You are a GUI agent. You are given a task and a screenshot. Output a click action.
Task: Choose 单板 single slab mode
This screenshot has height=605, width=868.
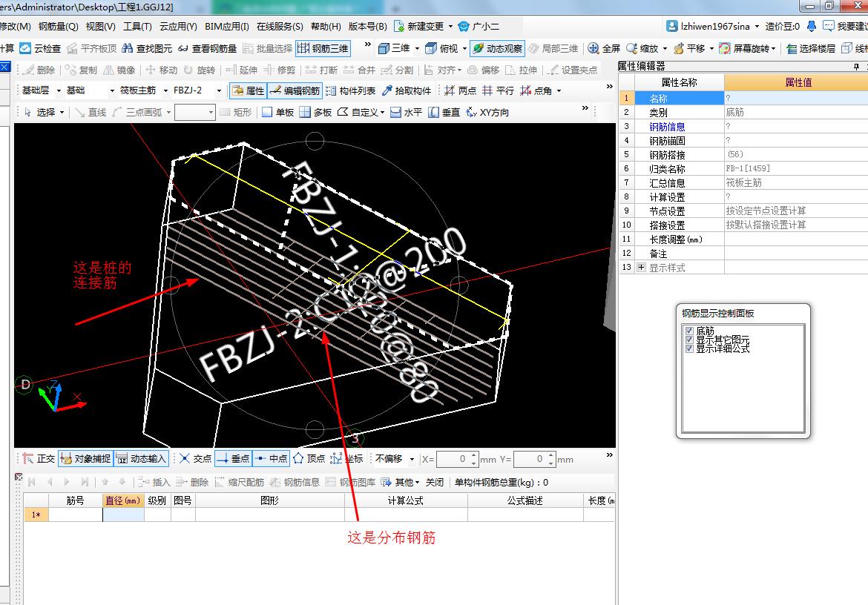(x=278, y=112)
